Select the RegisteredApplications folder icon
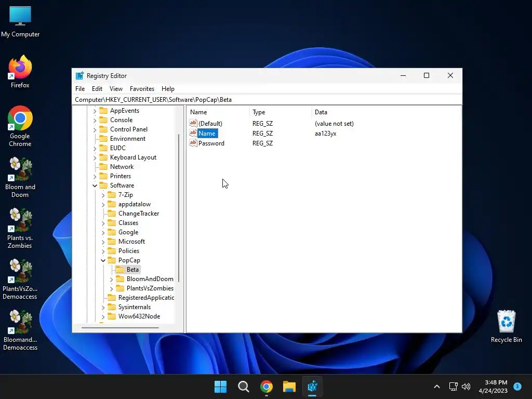 point(112,298)
